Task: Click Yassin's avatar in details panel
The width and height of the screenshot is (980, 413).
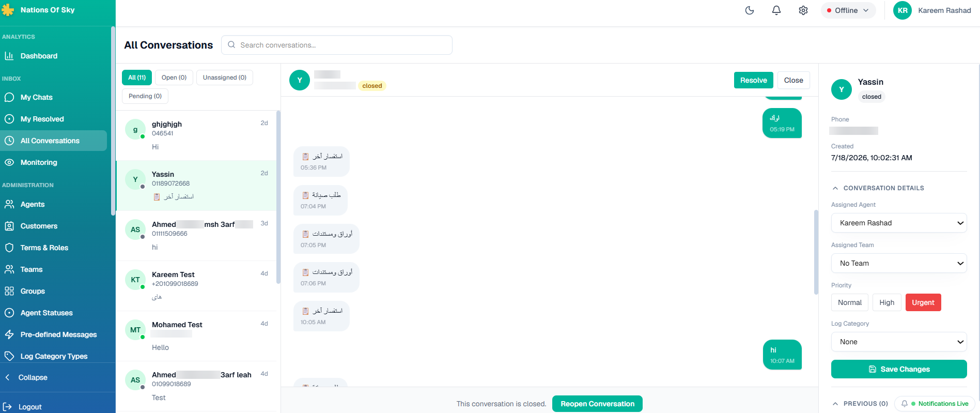Action: pos(842,89)
